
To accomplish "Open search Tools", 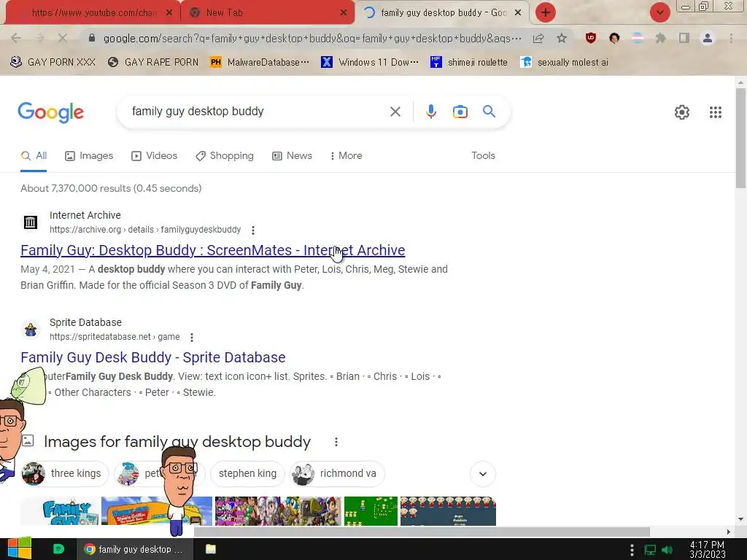I will tap(483, 156).
